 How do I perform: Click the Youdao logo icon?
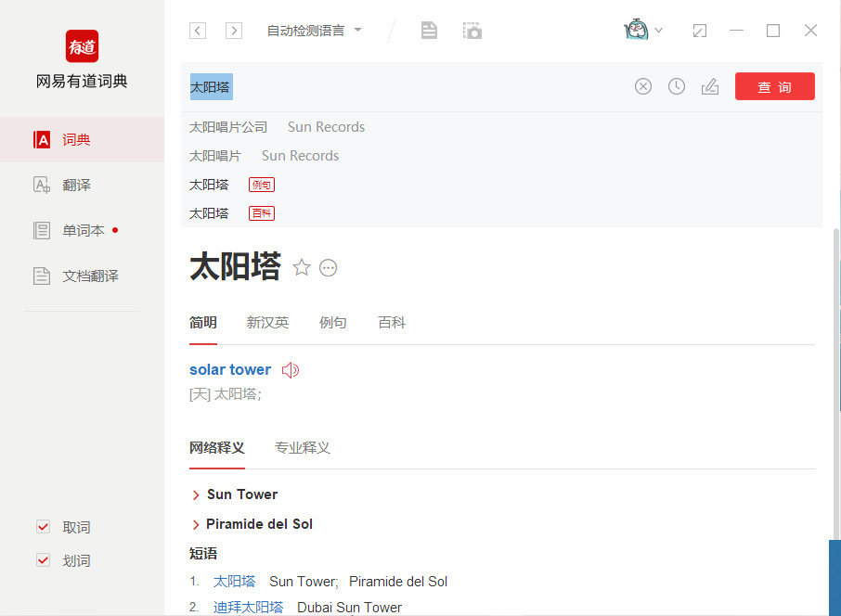point(82,46)
